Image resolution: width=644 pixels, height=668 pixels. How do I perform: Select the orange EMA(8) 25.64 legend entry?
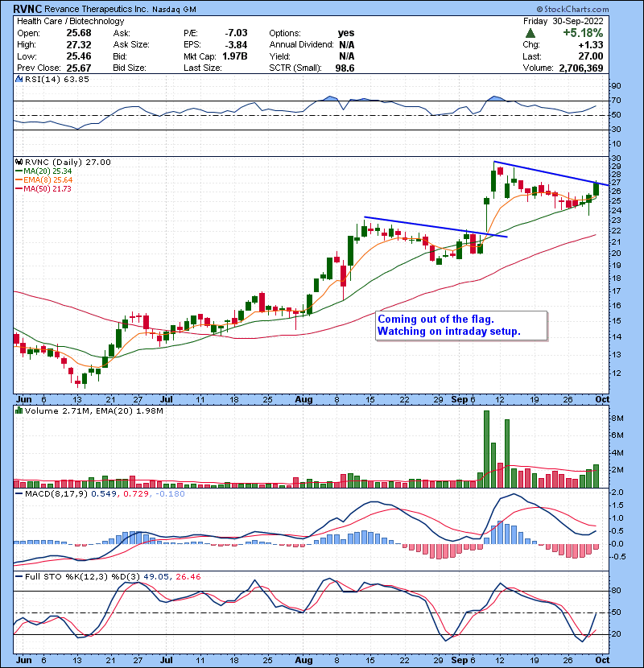point(44,180)
